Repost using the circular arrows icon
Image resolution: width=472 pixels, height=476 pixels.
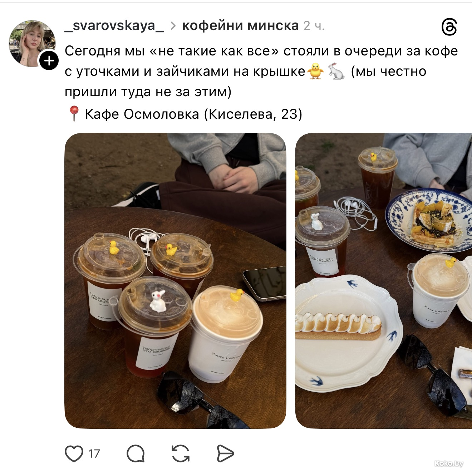tap(181, 453)
